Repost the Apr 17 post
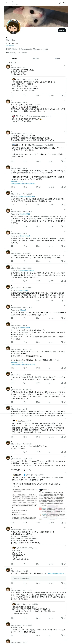 (x=24, y=437)
